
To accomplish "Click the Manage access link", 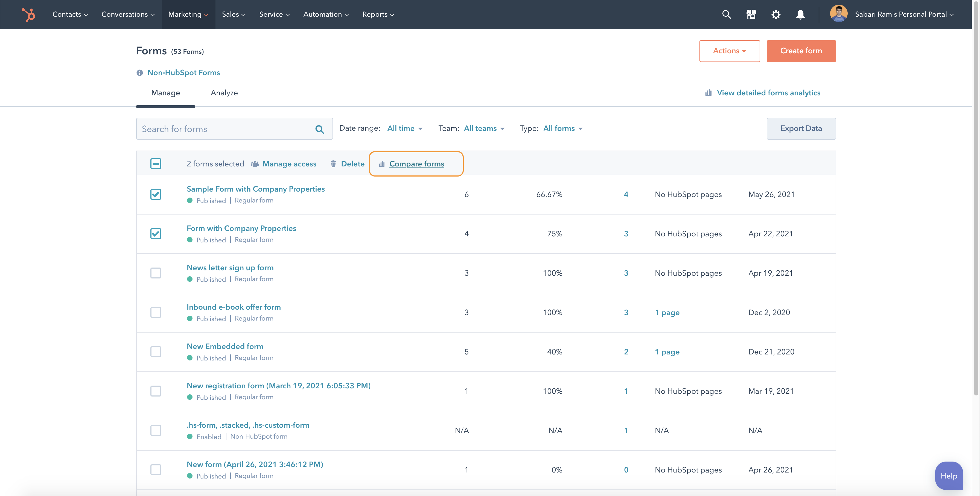I will point(289,164).
